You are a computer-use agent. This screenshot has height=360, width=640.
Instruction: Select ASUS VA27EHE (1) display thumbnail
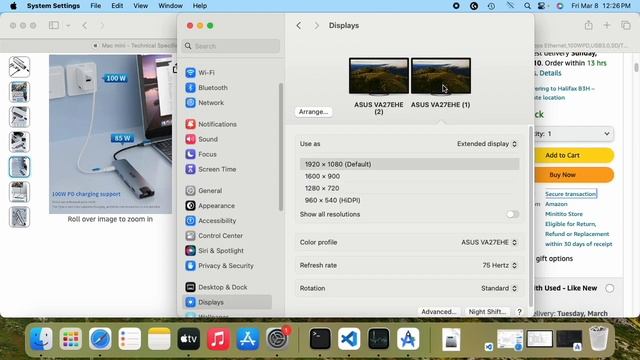[x=441, y=76]
